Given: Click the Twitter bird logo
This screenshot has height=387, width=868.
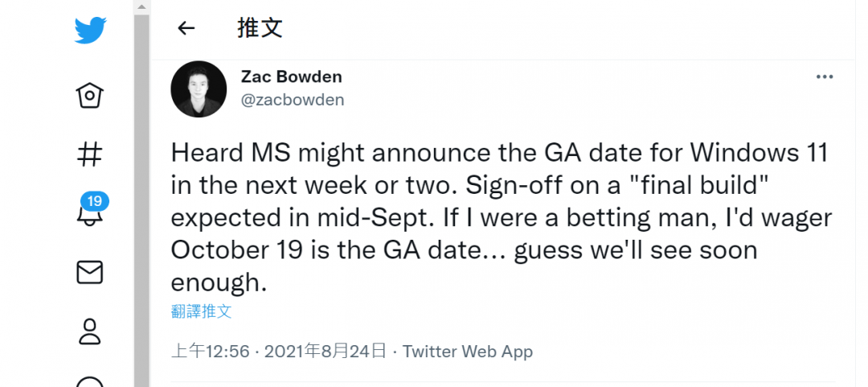Looking at the screenshot, I should click(x=90, y=31).
